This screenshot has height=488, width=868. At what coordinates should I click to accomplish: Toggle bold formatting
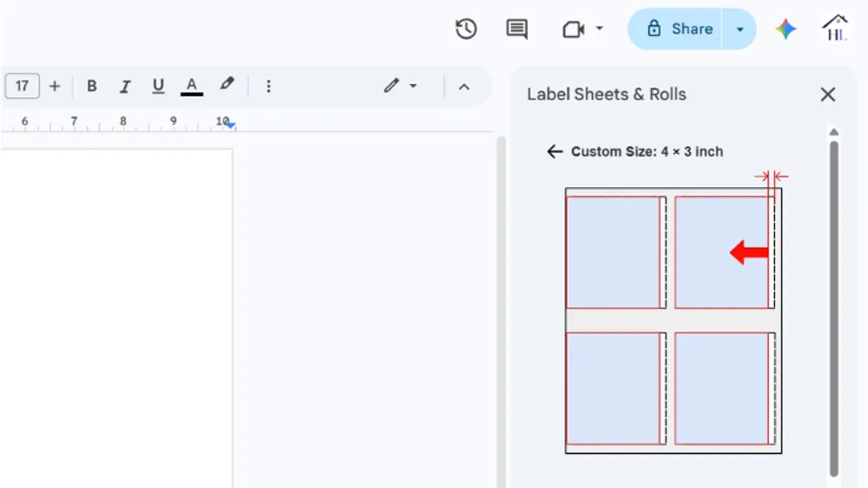[x=92, y=86]
